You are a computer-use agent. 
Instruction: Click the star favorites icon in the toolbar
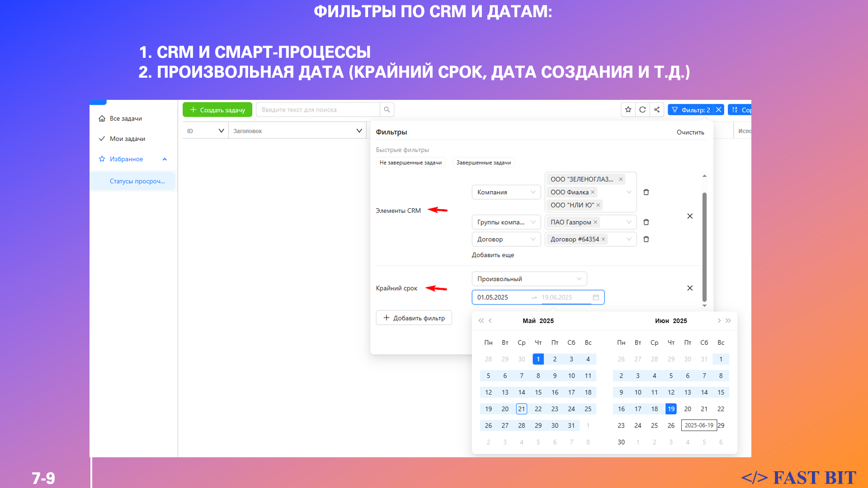click(628, 110)
